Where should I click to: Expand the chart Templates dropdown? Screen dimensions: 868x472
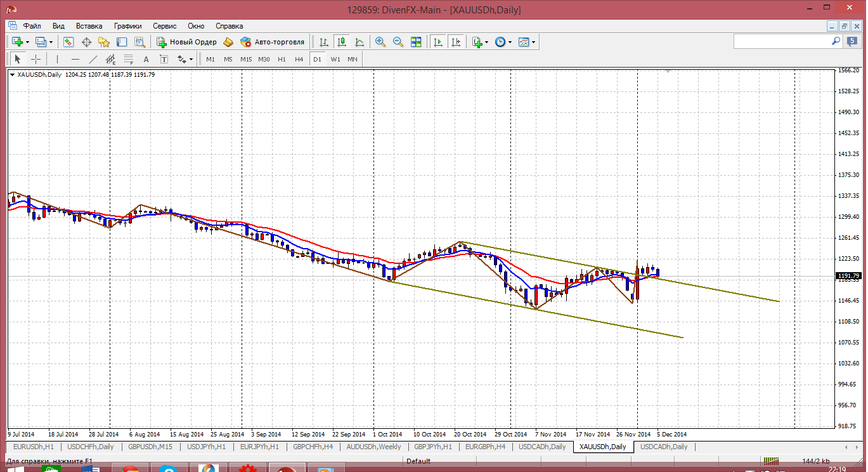(x=533, y=42)
